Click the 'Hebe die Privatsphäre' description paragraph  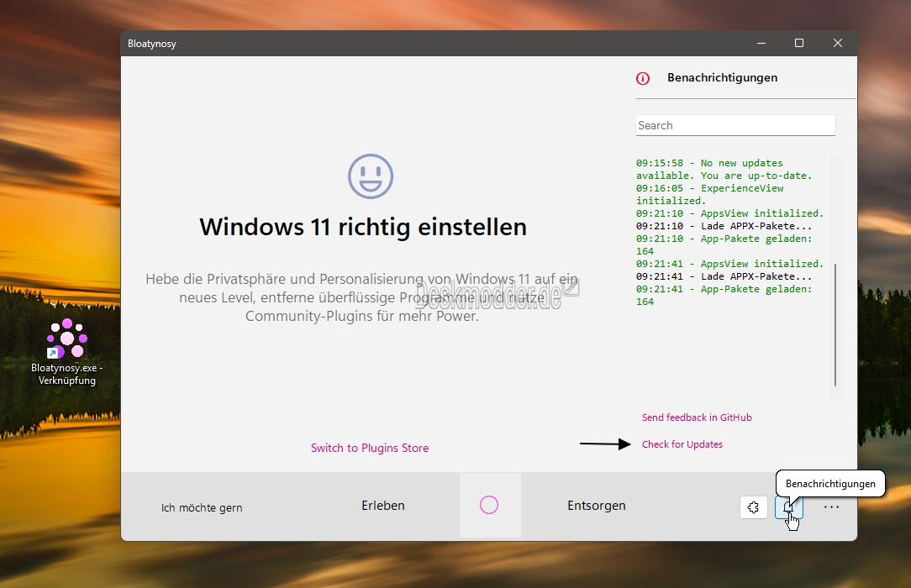pyautogui.click(x=362, y=297)
